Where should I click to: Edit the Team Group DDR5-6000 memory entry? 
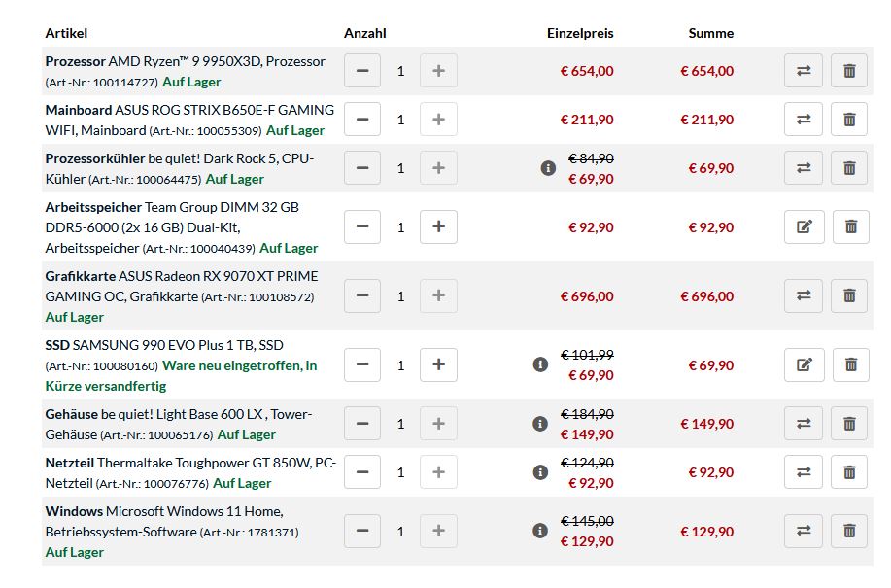click(x=805, y=226)
